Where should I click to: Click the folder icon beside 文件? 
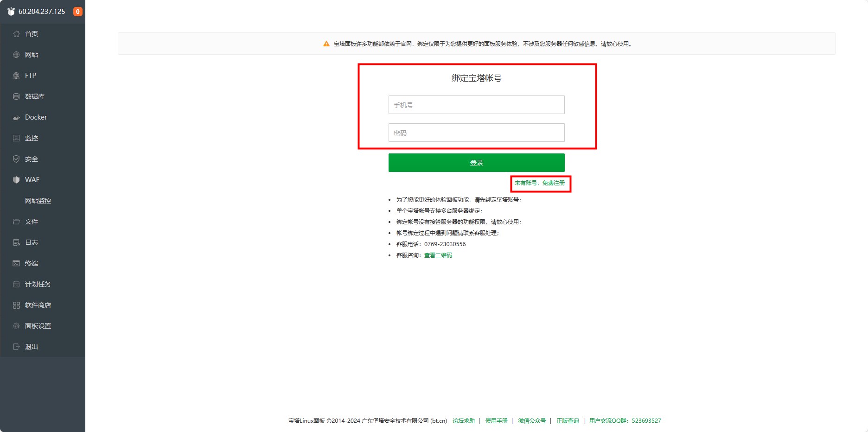pos(16,222)
